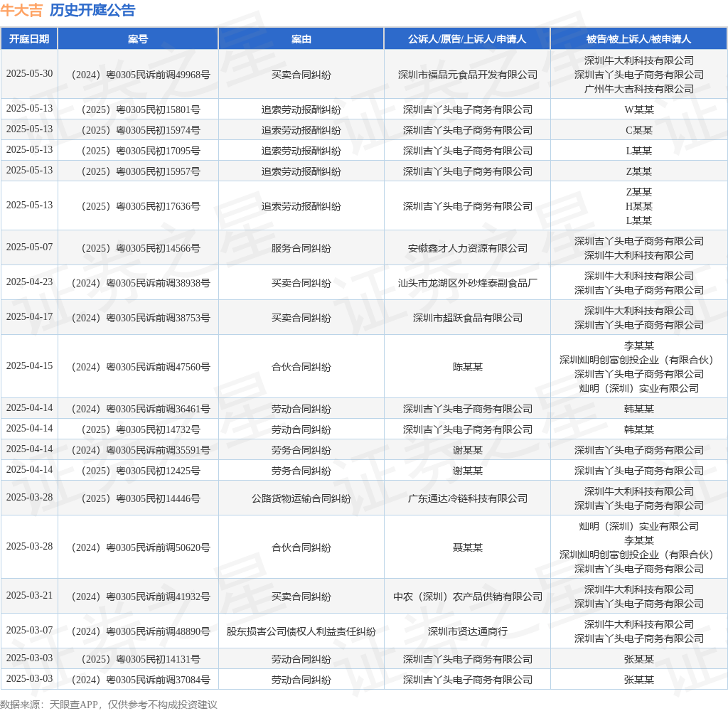This screenshot has height=711, width=728.
Task: Click the 数据来源 footer note
Action: [109, 705]
